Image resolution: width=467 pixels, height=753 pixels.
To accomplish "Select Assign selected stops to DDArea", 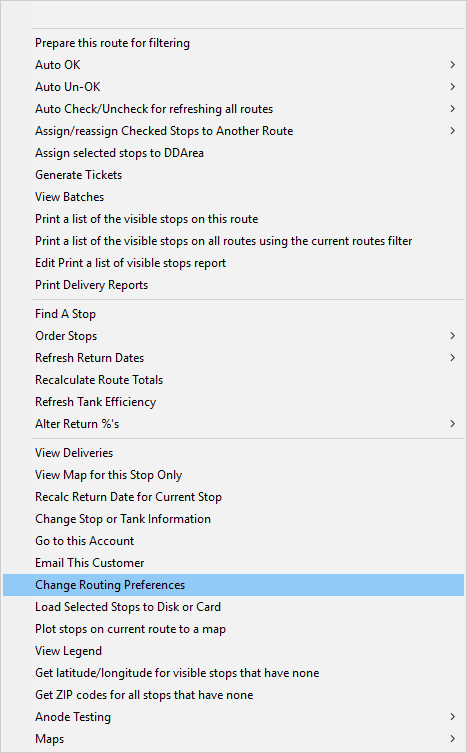I will click(234, 153).
